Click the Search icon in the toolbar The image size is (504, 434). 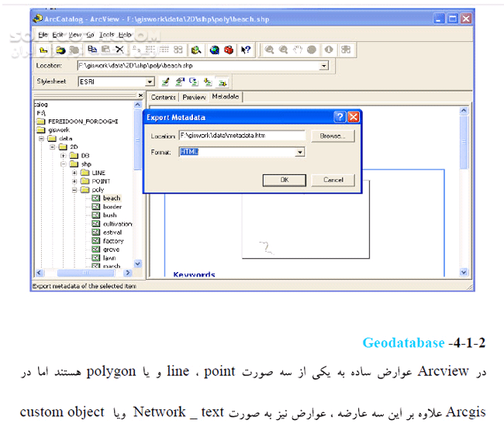[x=196, y=50]
